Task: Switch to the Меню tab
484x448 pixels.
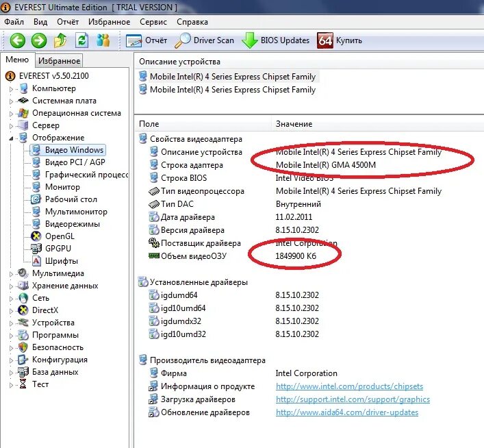Action: (17, 60)
